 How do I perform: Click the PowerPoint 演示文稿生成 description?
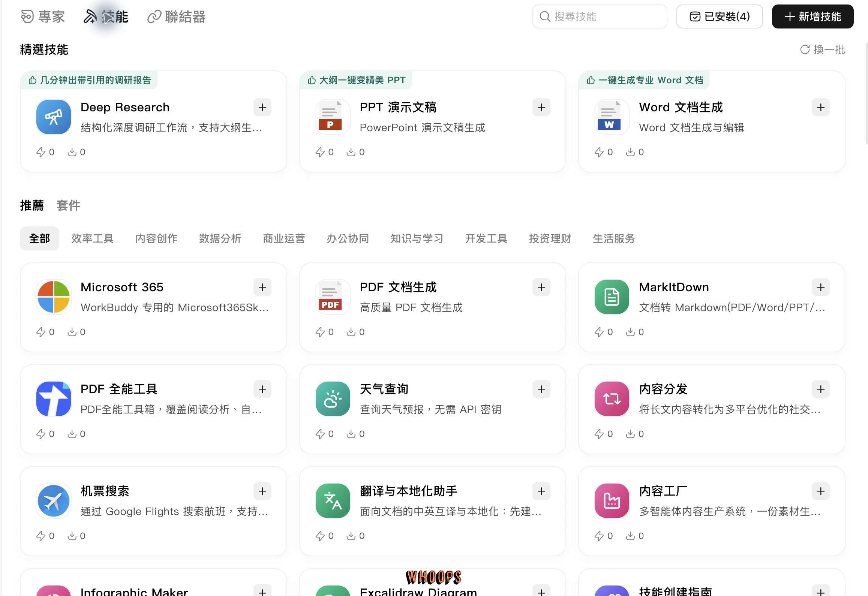[x=422, y=128]
